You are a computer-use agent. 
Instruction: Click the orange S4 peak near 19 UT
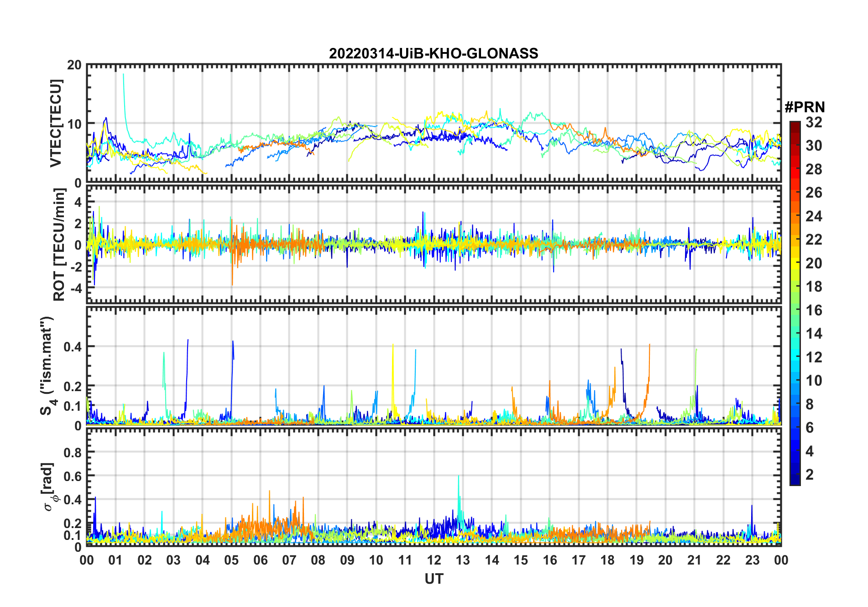click(648, 361)
